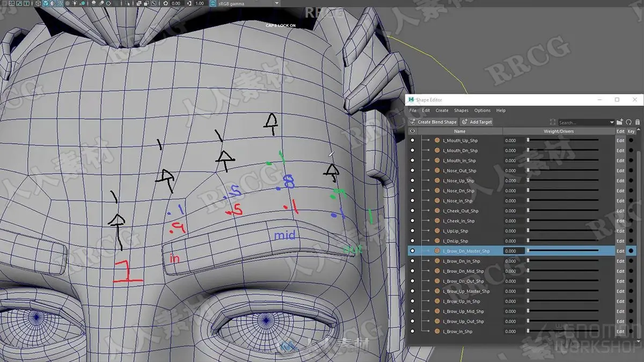
Task: Click the Key dot for L_Brow_Up_Out_Shp
Action: [x=632, y=321]
